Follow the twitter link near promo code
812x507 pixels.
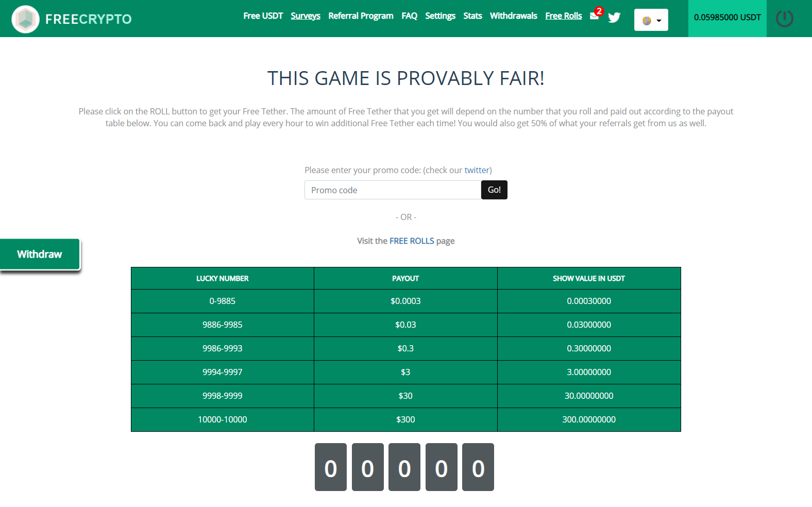click(x=477, y=170)
